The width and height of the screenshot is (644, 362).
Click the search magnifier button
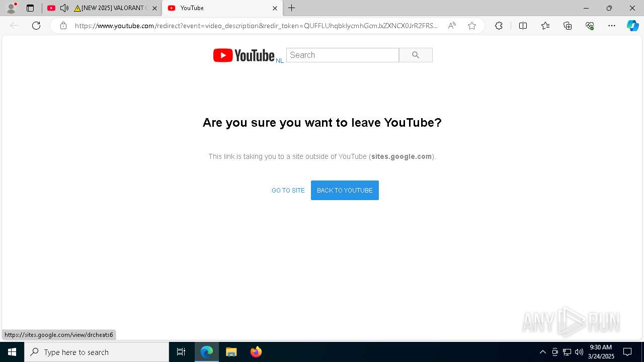(416, 55)
